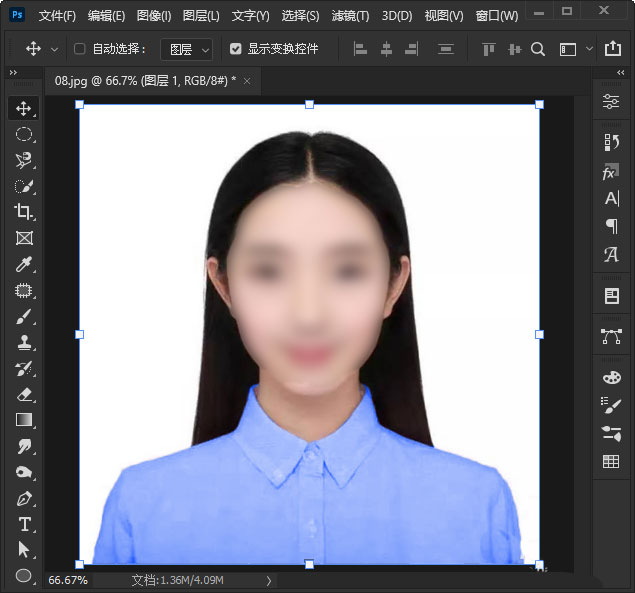Select the Eyedropper tool
635x593 pixels.
23,264
